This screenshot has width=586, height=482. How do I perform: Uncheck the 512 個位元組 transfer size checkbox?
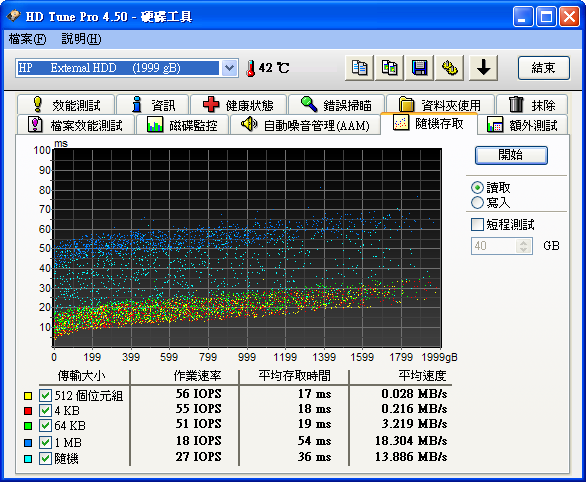[x=45, y=395]
